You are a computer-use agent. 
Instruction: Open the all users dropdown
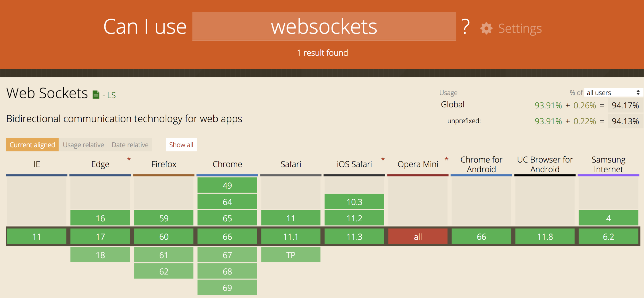click(x=613, y=93)
